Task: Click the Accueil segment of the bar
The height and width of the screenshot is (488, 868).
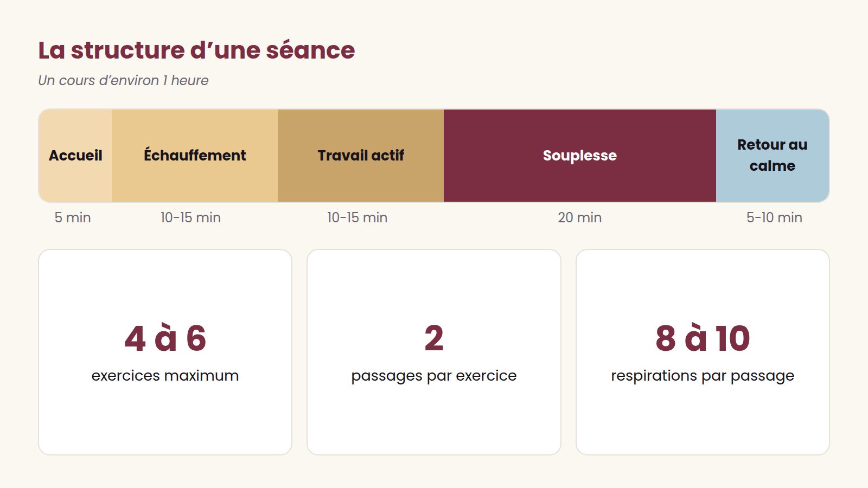Action: pos(75,156)
